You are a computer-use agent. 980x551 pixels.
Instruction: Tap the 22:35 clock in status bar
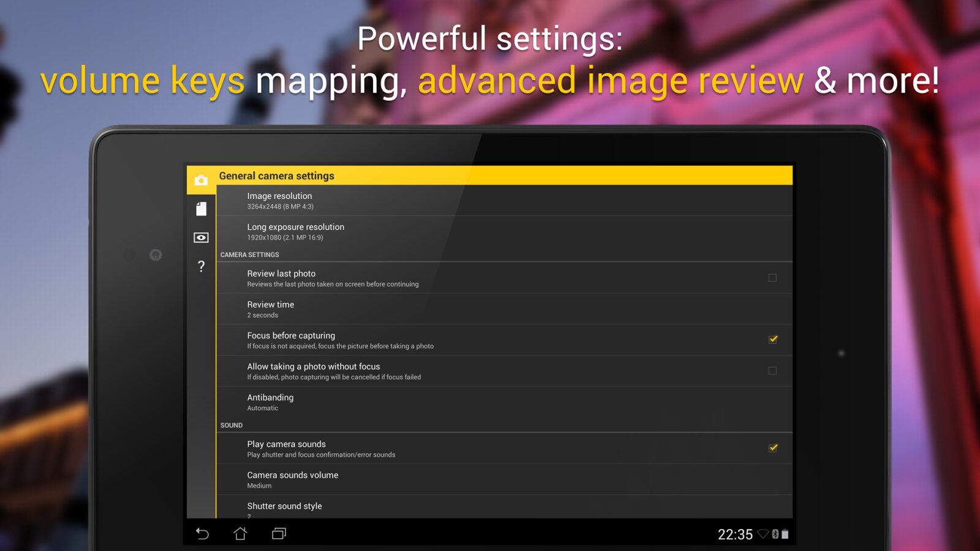tap(735, 534)
